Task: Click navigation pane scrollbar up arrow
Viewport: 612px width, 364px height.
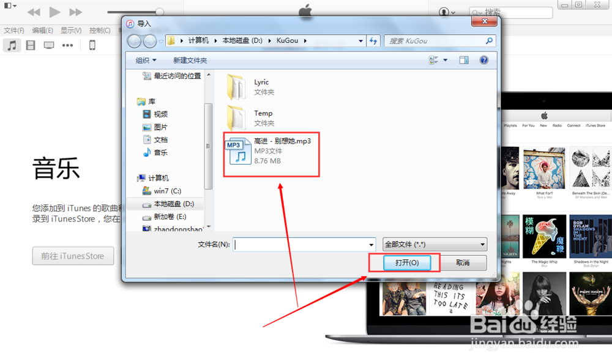Action: pyautogui.click(x=209, y=75)
